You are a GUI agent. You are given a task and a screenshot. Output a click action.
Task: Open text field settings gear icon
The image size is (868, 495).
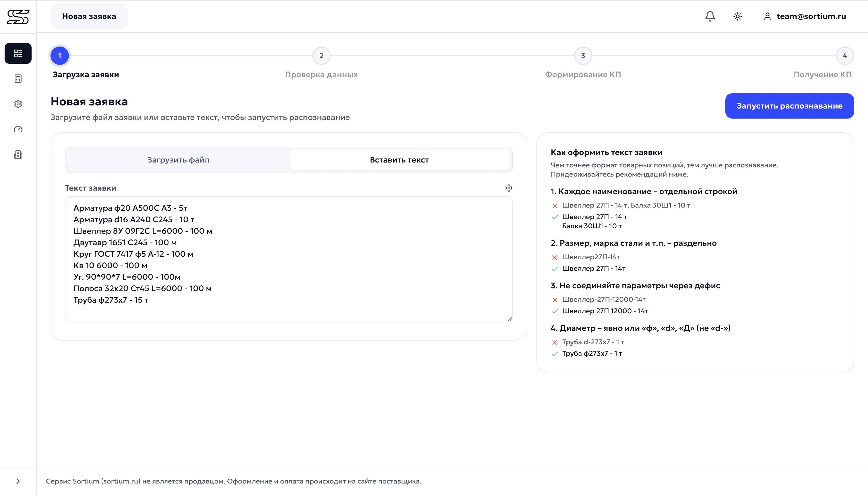509,188
